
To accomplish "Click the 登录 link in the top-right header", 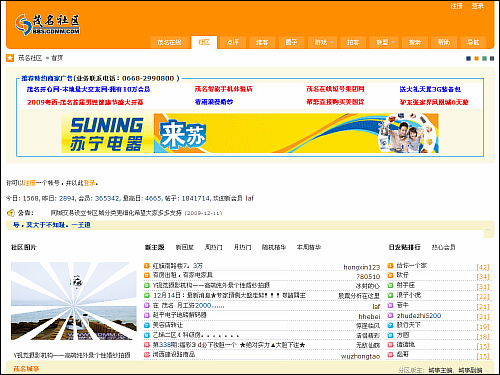I will (477, 6).
